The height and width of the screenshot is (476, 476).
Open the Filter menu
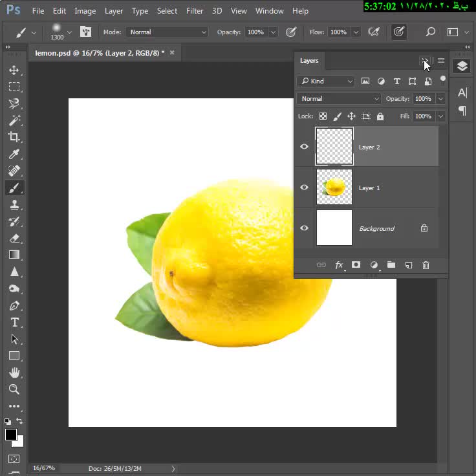click(x=195, y=11)
